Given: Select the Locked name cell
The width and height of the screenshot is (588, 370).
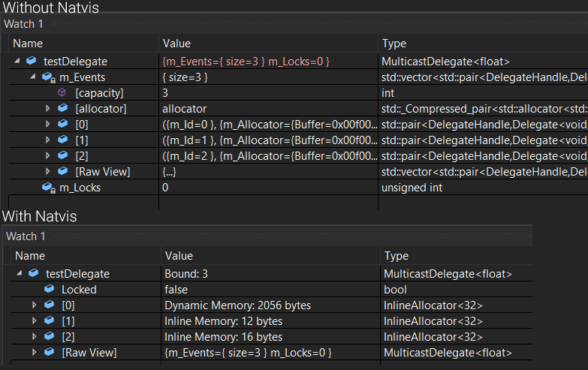Looking at the screenshot, I should (x=79, y=290).
